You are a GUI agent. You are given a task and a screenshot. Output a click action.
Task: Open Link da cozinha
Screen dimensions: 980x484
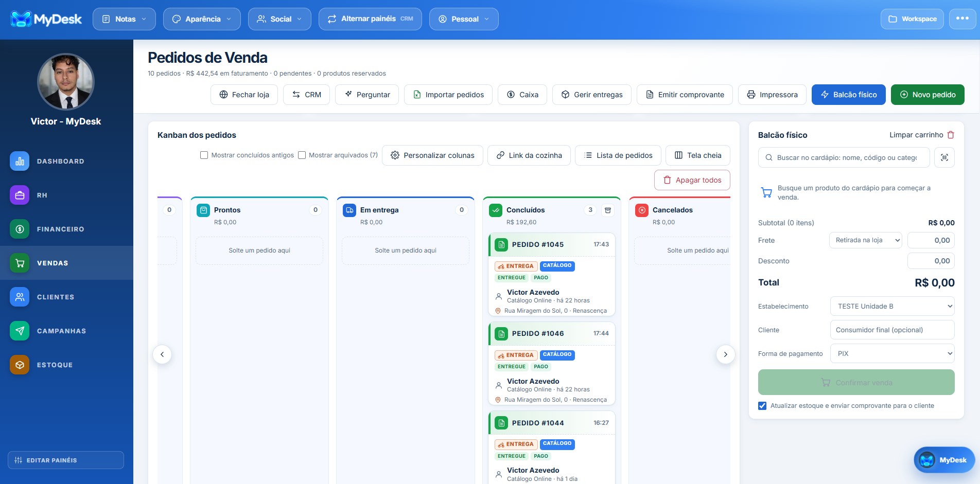tap(529, 155)
